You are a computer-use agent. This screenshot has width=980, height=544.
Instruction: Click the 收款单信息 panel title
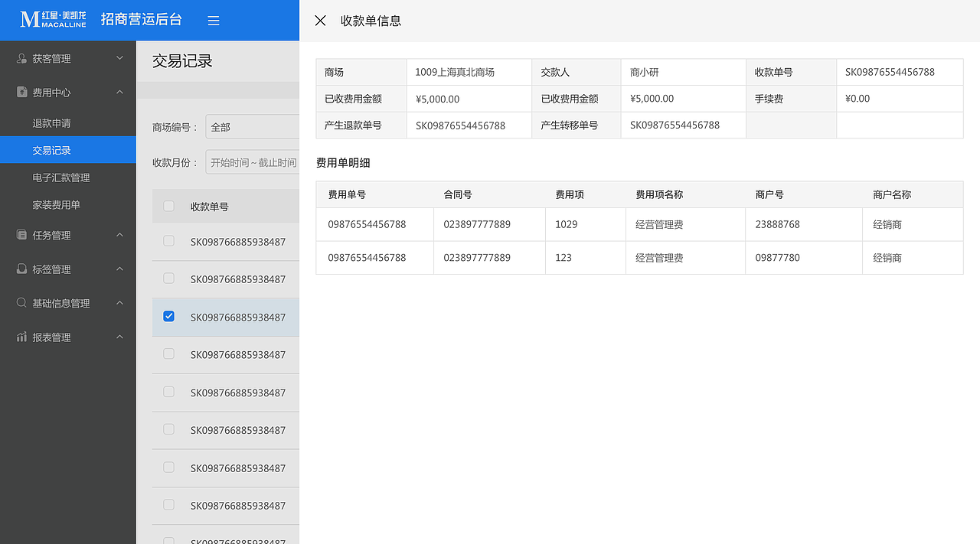pos(371,21)
